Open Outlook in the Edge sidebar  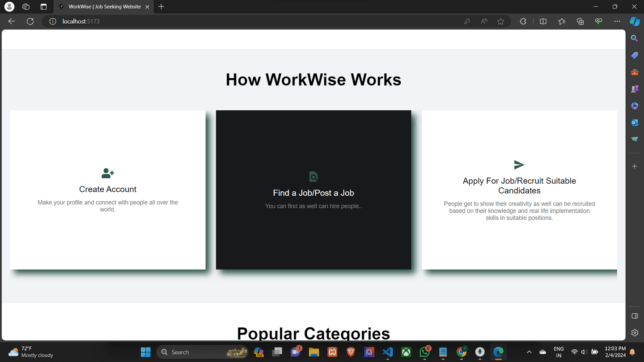tap(635, 122)
